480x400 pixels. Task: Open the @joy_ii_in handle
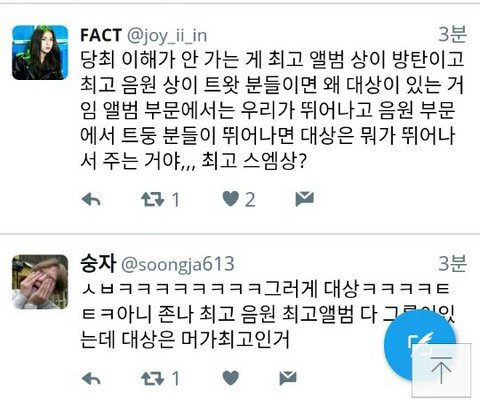[167, 36]
